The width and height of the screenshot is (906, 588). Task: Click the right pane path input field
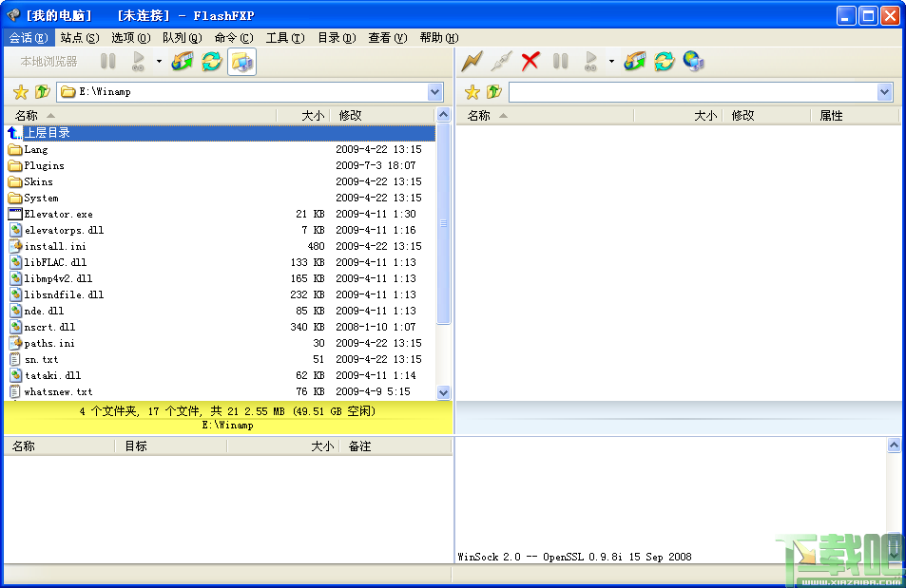coord(693,92)
